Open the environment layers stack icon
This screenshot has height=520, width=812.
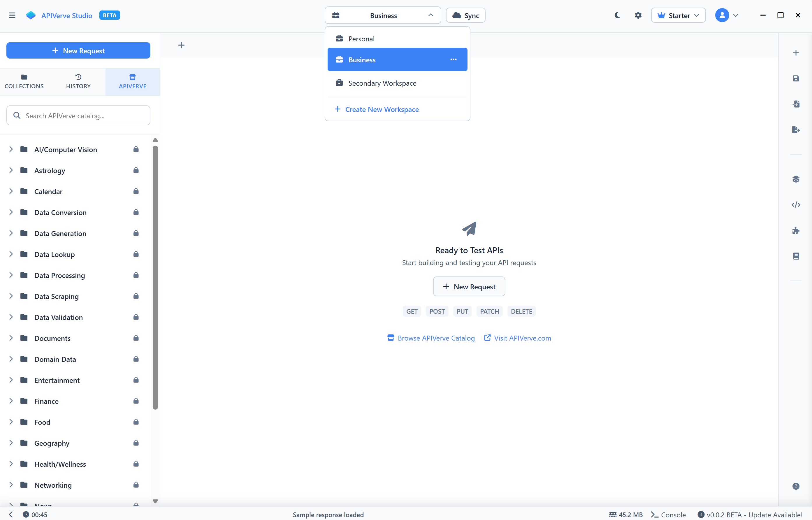(x=796, y=179)
